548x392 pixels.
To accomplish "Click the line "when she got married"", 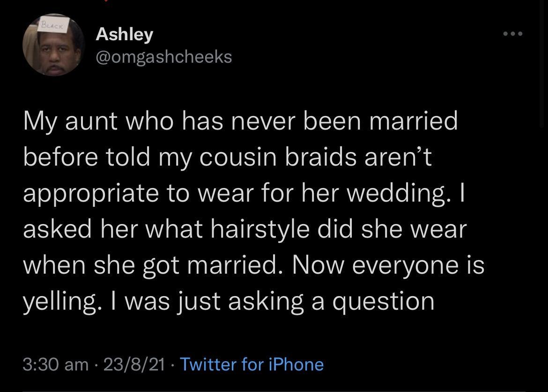I will pos(253,265).
